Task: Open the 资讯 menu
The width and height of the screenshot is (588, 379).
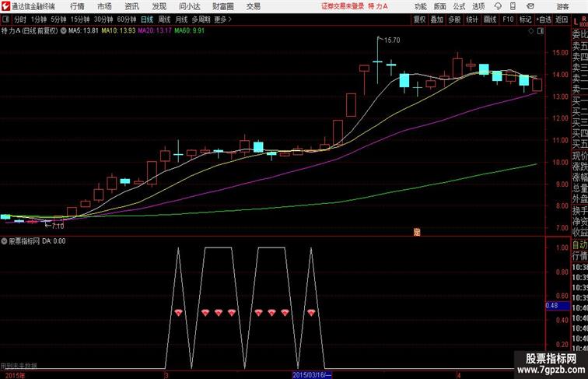Action: pyautogui.click(x=131, y=6)
